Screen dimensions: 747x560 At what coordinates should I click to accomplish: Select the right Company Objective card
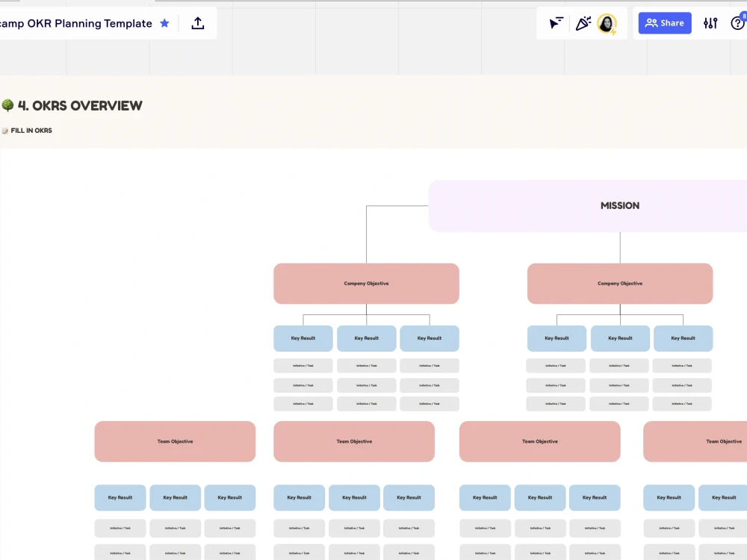pos(620,283)
